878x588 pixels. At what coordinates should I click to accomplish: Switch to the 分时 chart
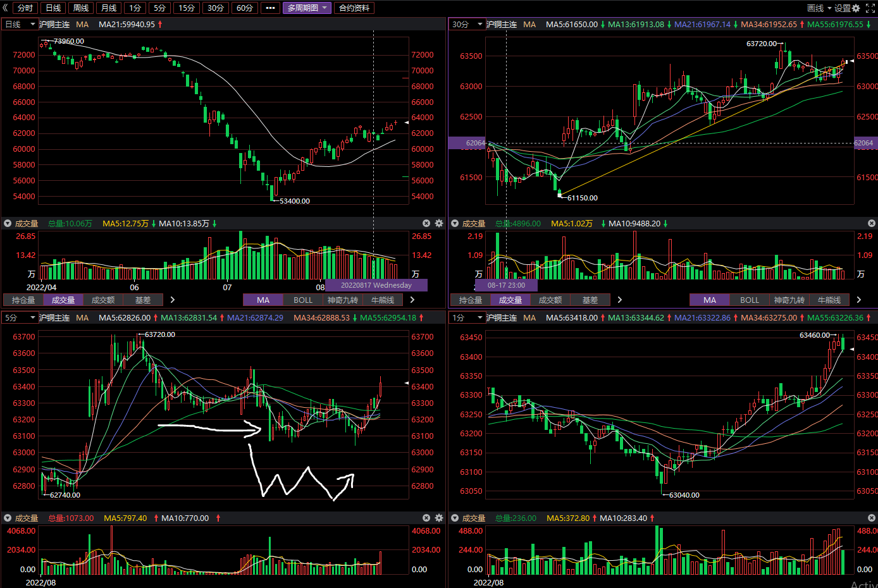coord(25,8)
